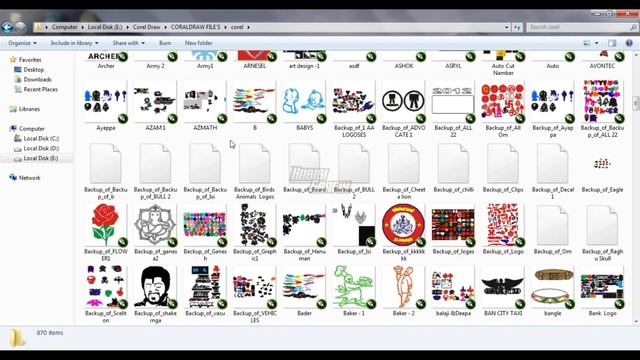Select the bangle file icon
This screenshot has height=360, width=640.
[x=553, y=287]
